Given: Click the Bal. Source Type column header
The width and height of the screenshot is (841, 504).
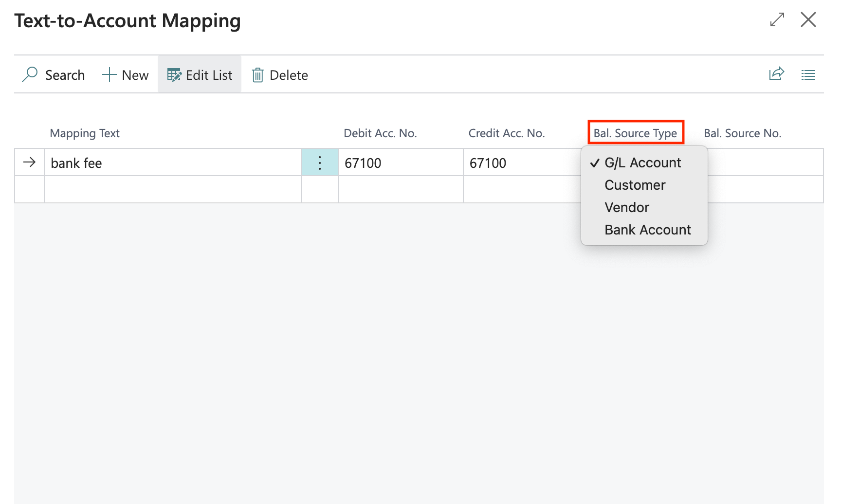Looking at the screenshot, I should point(635,133).
